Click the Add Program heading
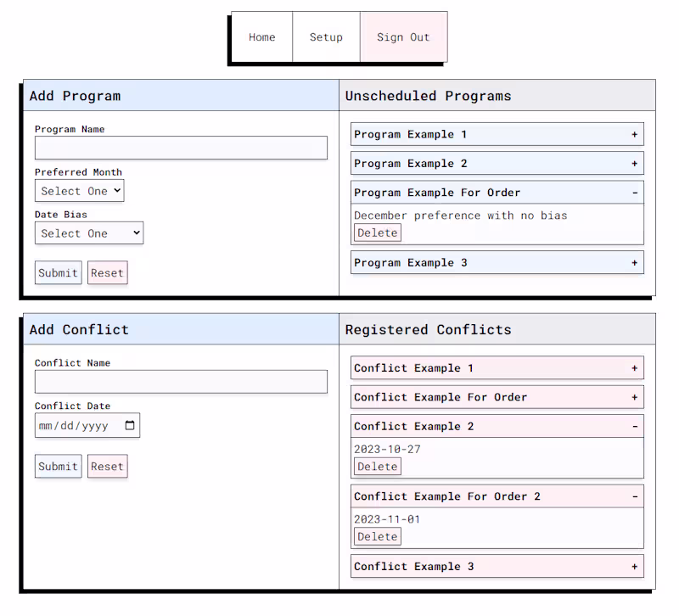This screenshot has width=679, height=616. [75, 96]
